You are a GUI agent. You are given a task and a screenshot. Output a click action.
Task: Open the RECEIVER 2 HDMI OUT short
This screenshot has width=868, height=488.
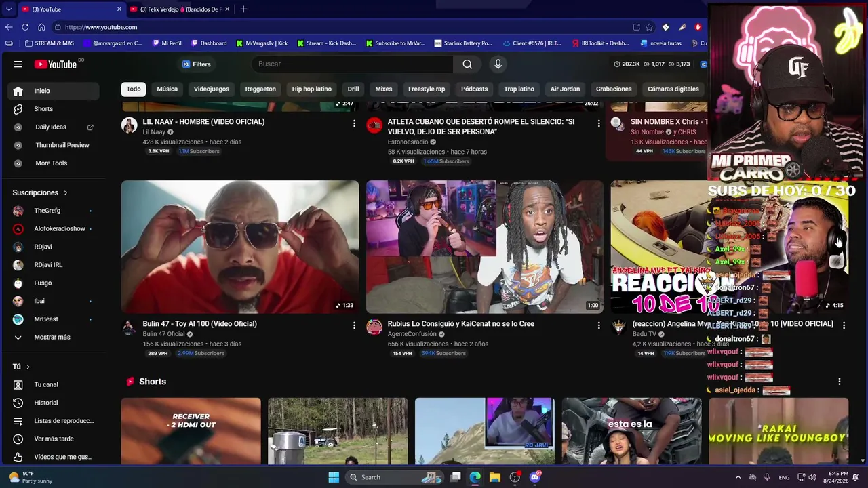pos(191,431)
